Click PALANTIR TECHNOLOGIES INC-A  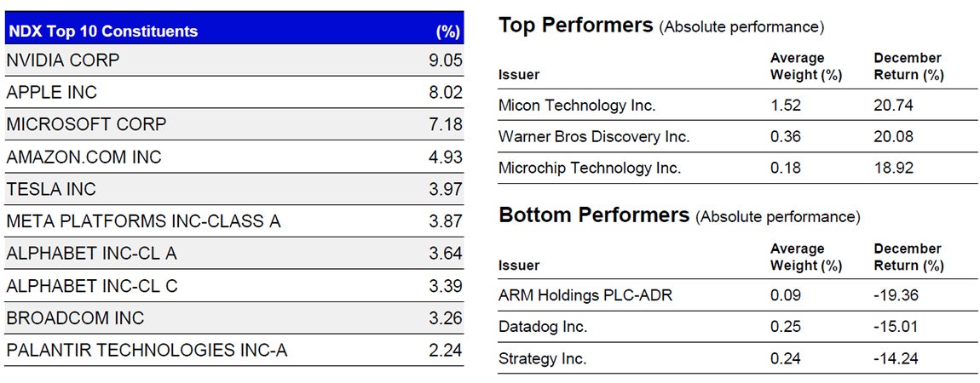(x=147, y=351)
